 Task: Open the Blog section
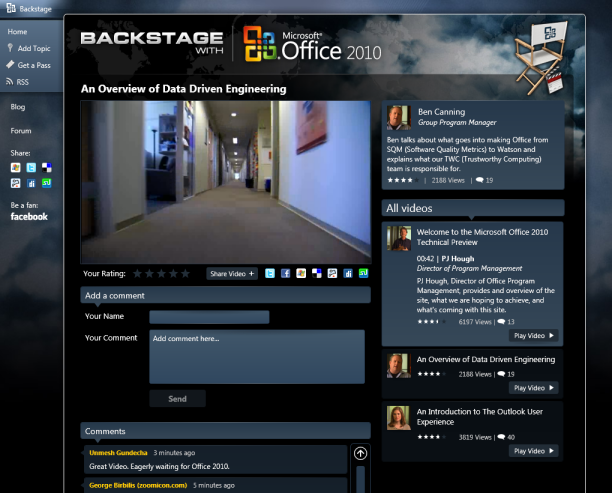(18, 107)
